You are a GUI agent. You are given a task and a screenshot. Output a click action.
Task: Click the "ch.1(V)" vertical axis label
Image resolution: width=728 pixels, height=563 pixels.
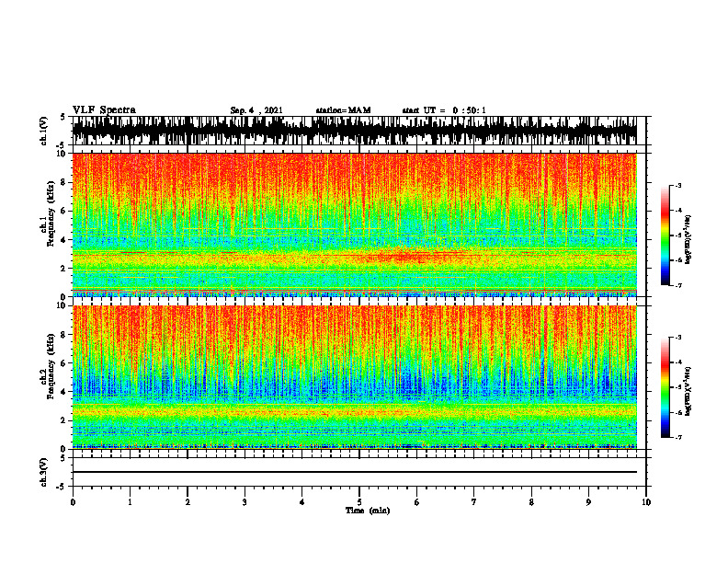[x=44, y=131]
